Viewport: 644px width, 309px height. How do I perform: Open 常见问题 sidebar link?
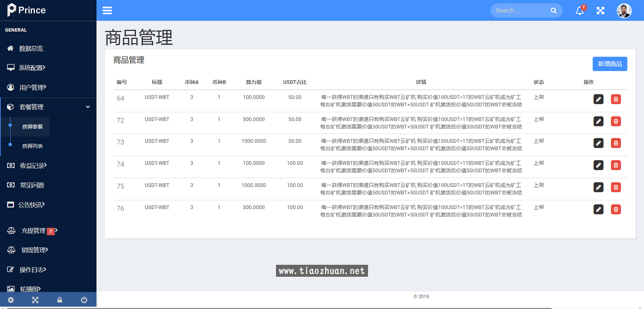(32, 185)
